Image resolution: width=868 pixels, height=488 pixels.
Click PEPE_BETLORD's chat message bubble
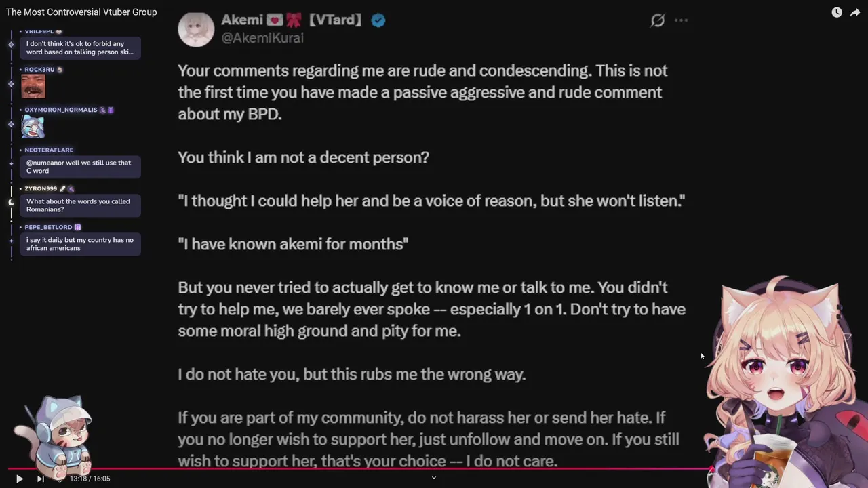coord(80,244)
